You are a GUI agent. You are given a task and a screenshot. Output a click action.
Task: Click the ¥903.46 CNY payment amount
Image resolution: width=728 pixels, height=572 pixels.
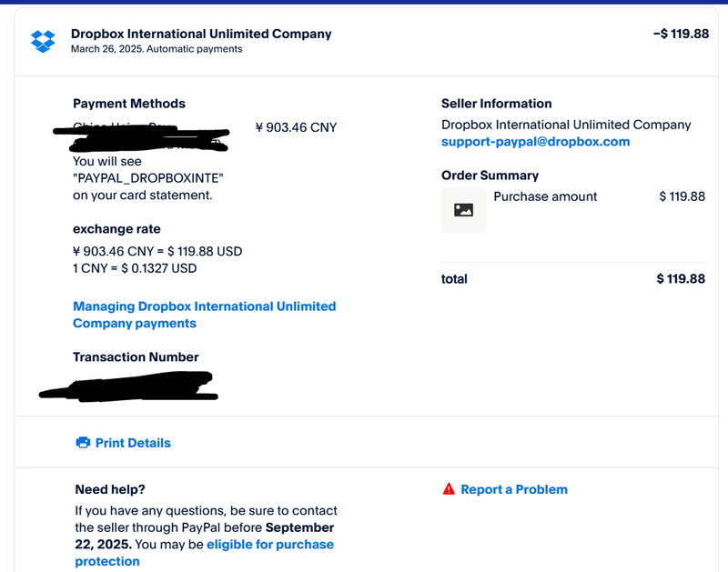click(x=296, y=127)
